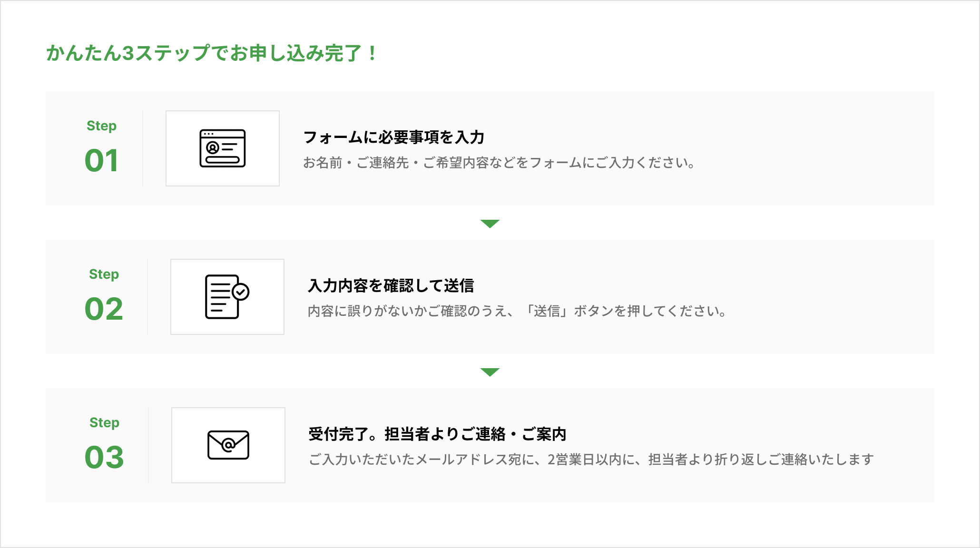Click the description starting with 内容に誤りがないか
Viewport: 980px width, 548px height.
click(x=517, y=311)
